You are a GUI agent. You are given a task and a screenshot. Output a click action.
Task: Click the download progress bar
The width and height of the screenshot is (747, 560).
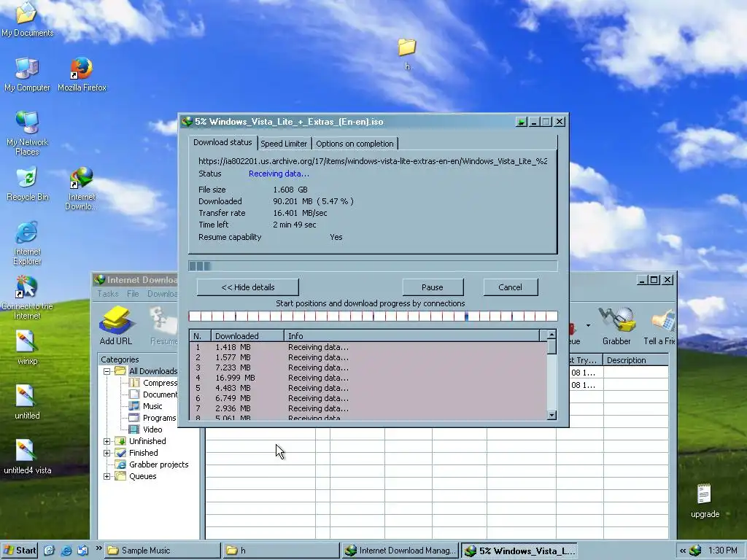point(373,265)
